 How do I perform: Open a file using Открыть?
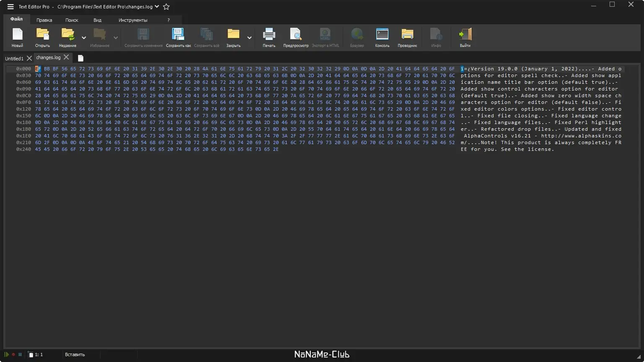[42, 38]
